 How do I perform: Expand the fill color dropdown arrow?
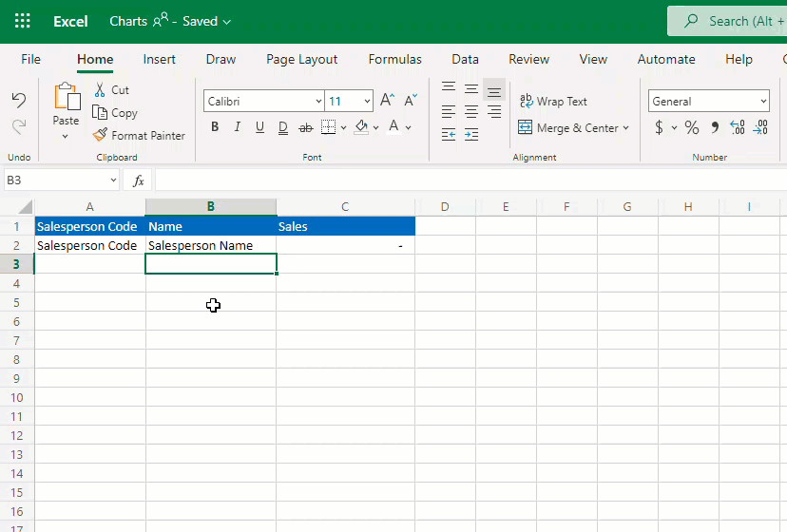(376, 128)
